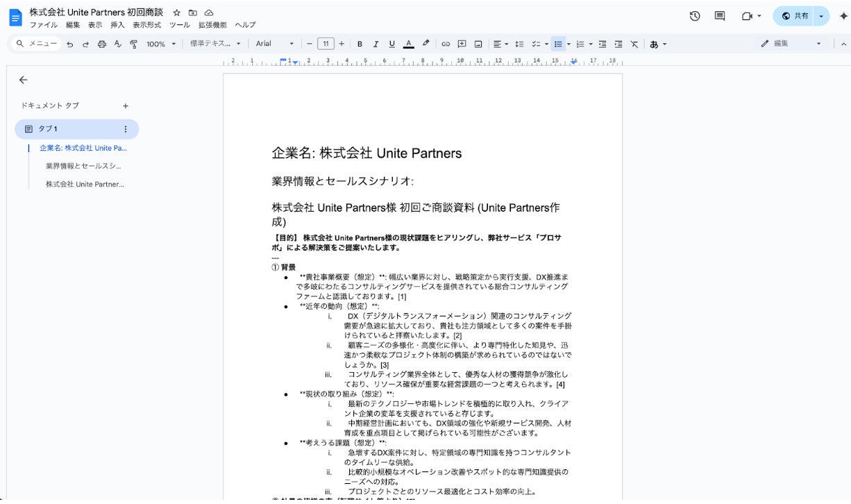Open the Google Docs home icon
851x504 pixels.
pos(15,17)
